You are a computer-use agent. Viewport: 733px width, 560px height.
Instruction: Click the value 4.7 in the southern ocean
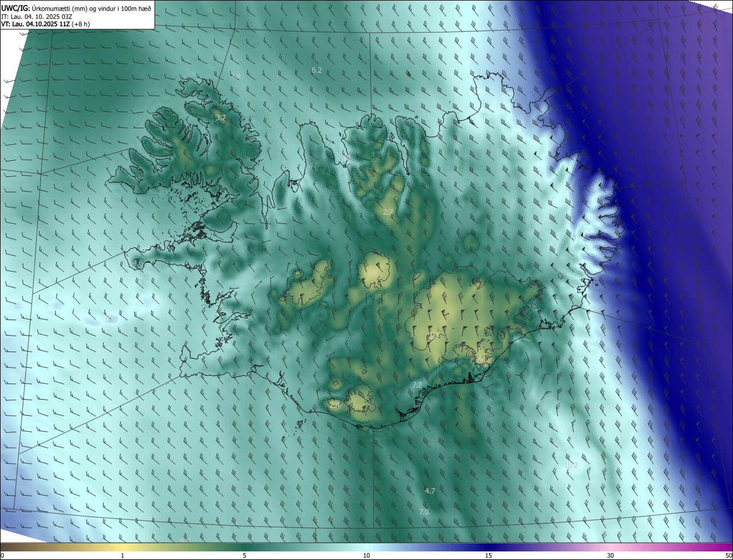click(x=430, y=491)
